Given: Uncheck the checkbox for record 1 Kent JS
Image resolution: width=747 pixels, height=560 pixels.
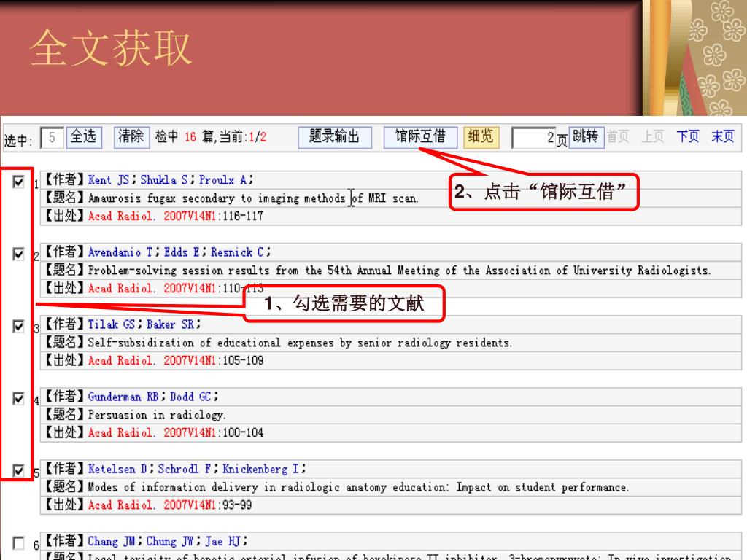Looking at the screenshot, I should click(x=18, y=182).
